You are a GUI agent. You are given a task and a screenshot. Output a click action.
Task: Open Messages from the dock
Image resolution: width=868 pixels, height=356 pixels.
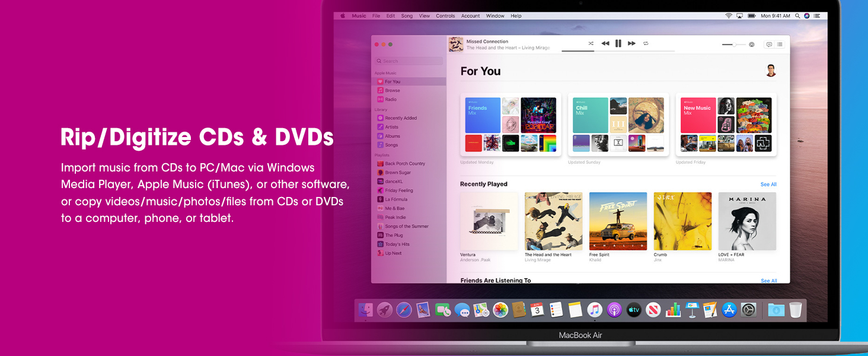click(462, 310)
